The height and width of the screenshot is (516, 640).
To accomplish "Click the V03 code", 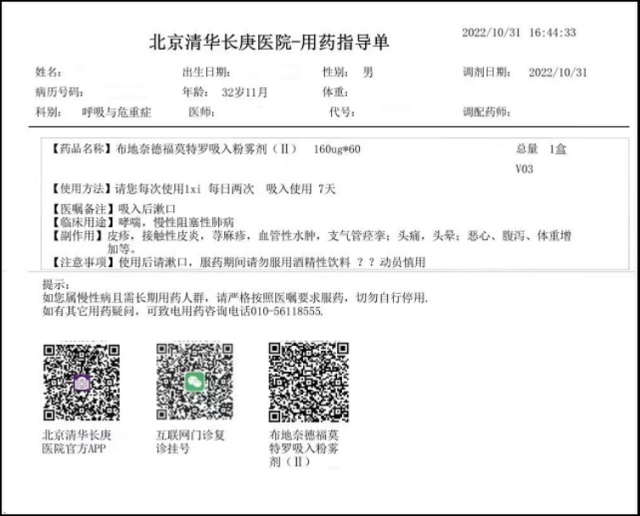I will click(524, 169).
